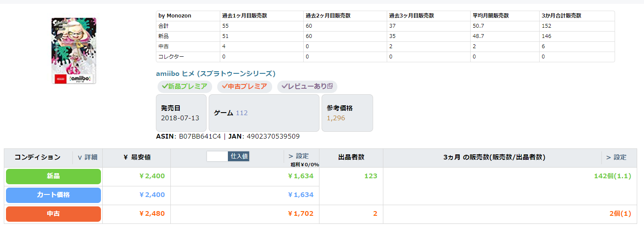Click the 参考価格 1,296 box
644x229 pixels.
(347, 113)
